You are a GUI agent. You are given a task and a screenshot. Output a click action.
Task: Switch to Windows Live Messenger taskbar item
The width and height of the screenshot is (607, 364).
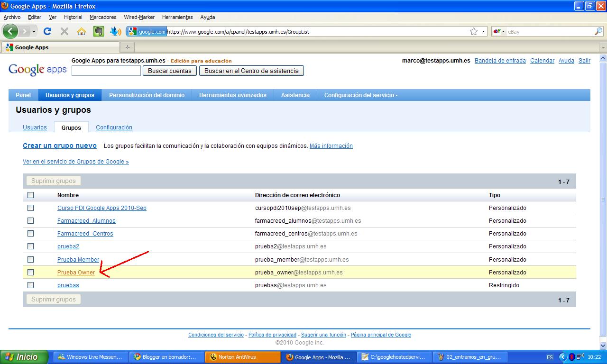pos(90,357)
